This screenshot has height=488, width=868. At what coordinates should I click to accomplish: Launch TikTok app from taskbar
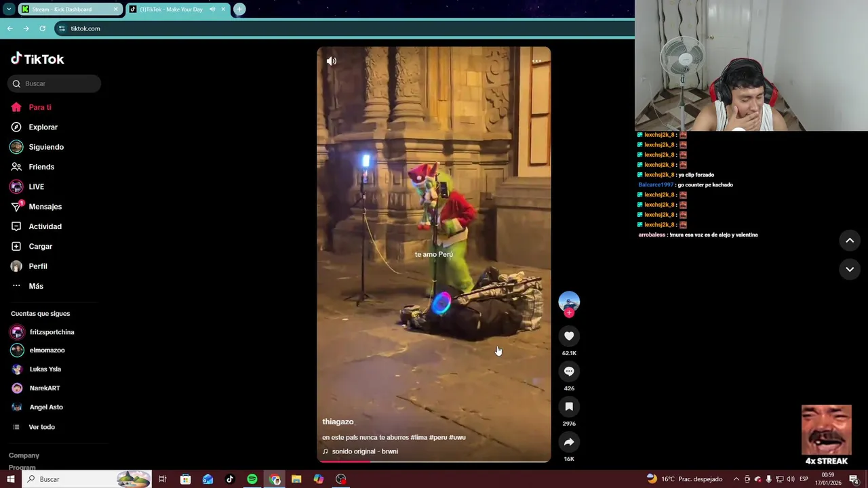coord(230,479)
